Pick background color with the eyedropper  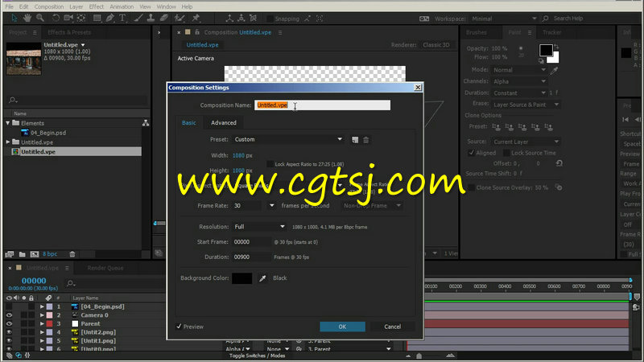click(262, 278)
